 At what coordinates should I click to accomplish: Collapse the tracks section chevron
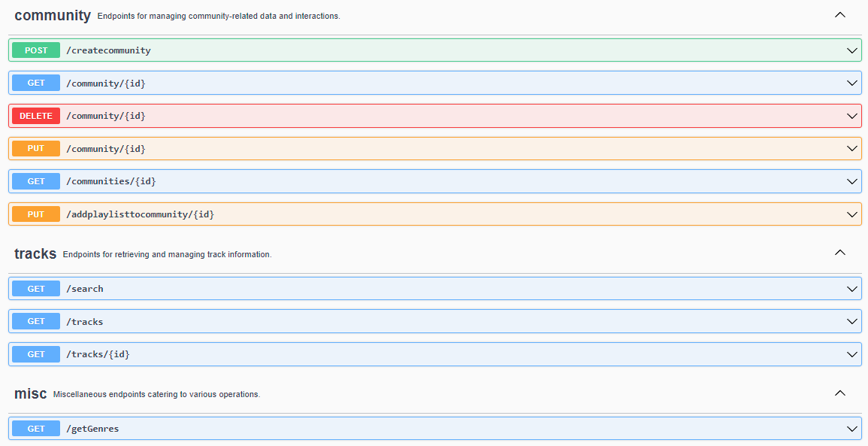coord(840,253)
